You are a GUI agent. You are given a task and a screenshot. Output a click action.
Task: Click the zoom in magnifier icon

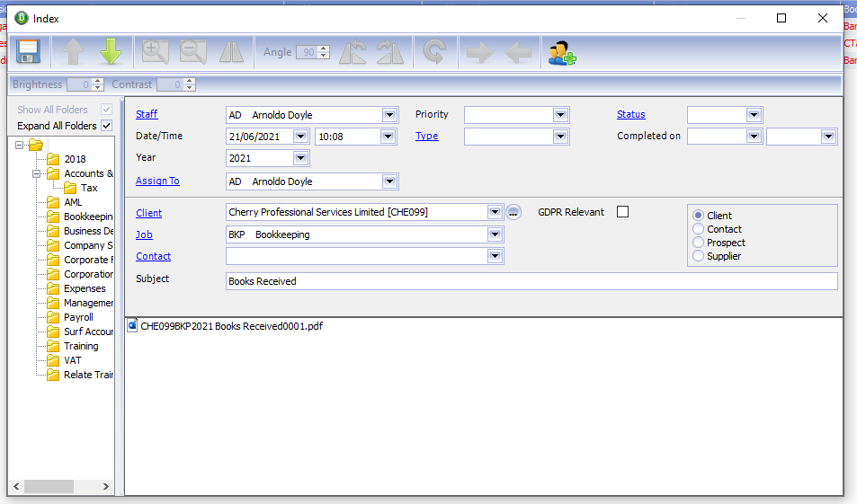pos(156,52)
